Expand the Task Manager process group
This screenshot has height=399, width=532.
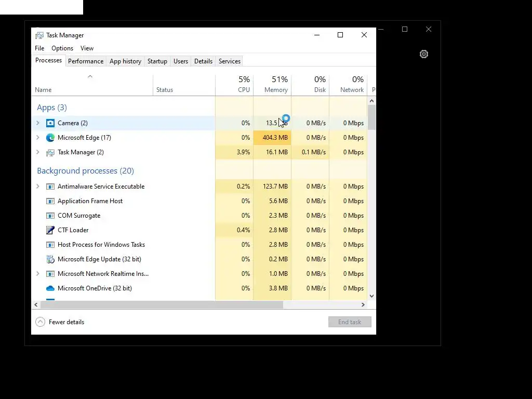click(38, 152)
